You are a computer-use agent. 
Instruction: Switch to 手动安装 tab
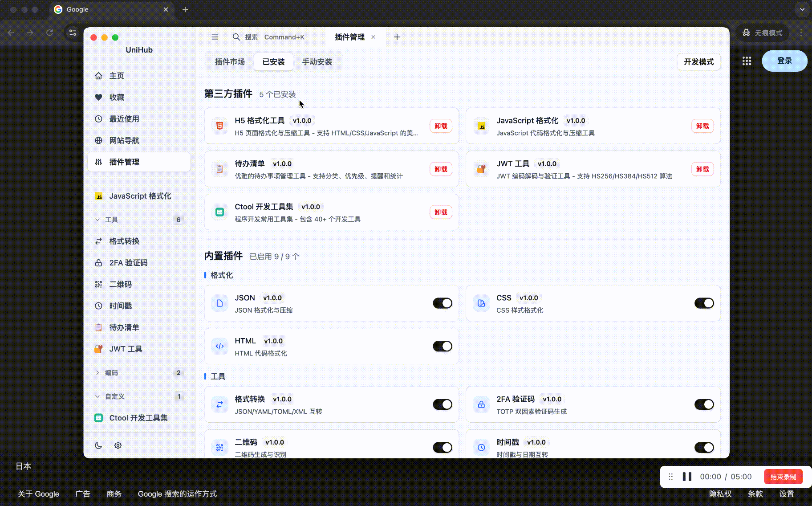click(x=317, y=62)
